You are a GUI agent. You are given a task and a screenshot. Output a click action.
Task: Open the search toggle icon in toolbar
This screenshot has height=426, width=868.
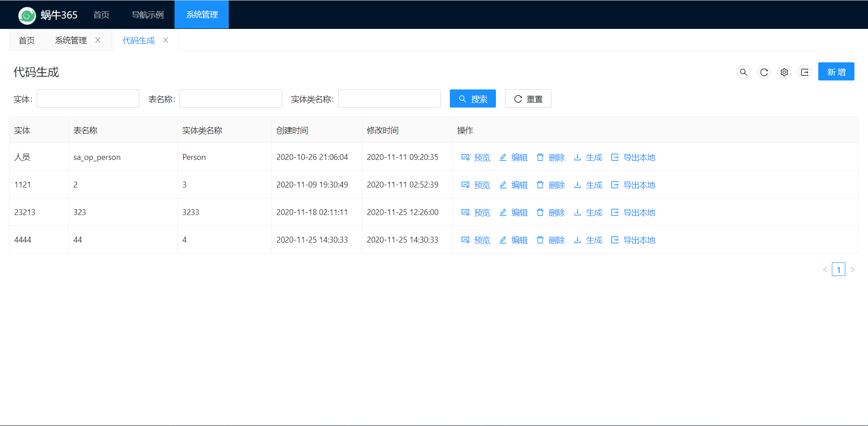744,72
